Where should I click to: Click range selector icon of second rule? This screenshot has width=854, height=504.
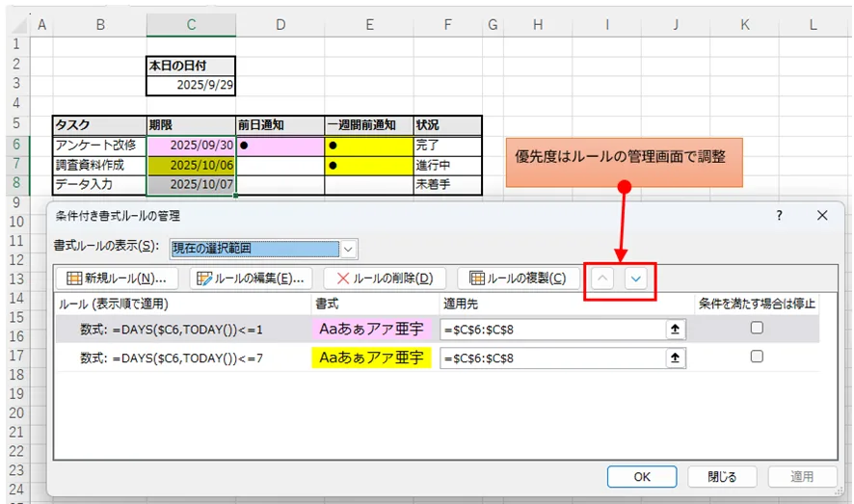tap(676, 358)
